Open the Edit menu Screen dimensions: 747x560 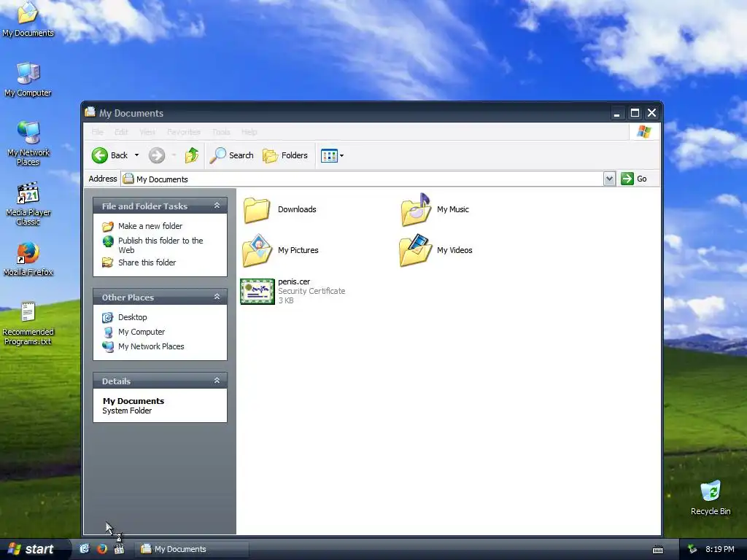(x=121, y=132)
